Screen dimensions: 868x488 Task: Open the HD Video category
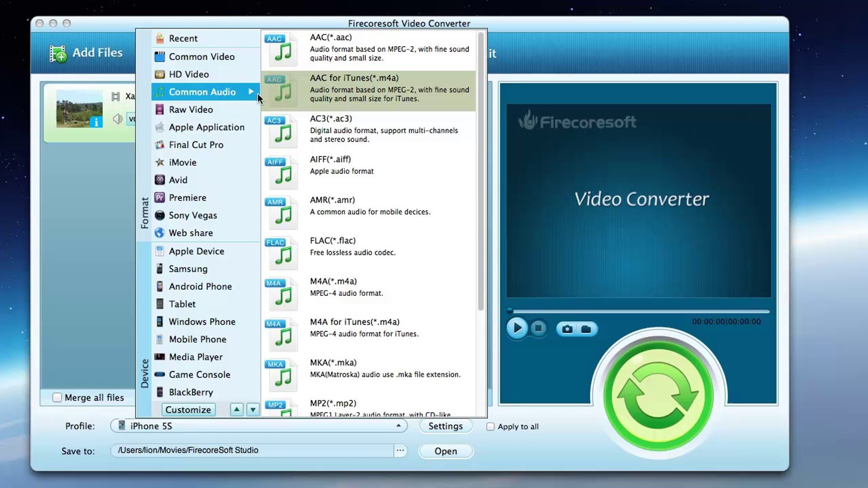(189, 74)
